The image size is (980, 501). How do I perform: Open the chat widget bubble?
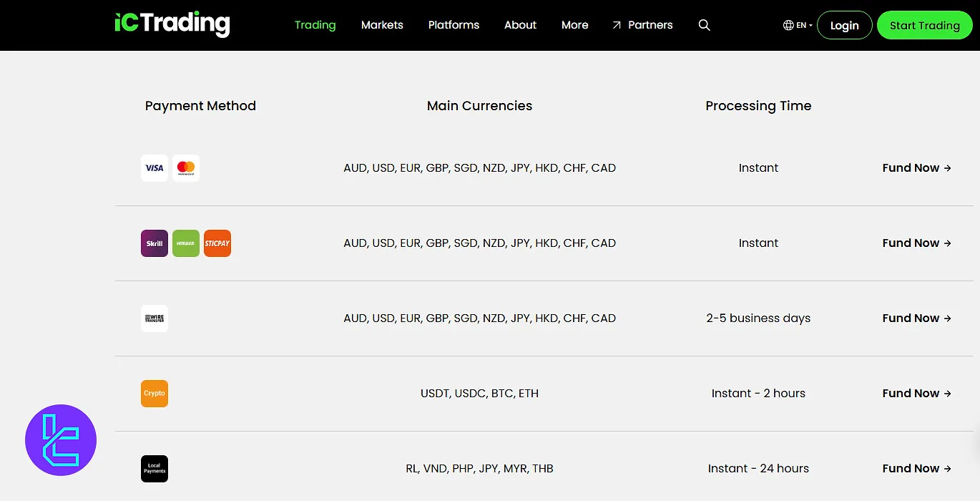tap(60, 439)
